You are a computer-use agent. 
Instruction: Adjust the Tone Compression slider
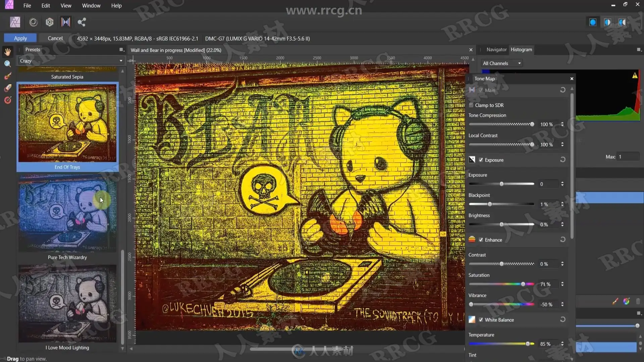point(501,124)
